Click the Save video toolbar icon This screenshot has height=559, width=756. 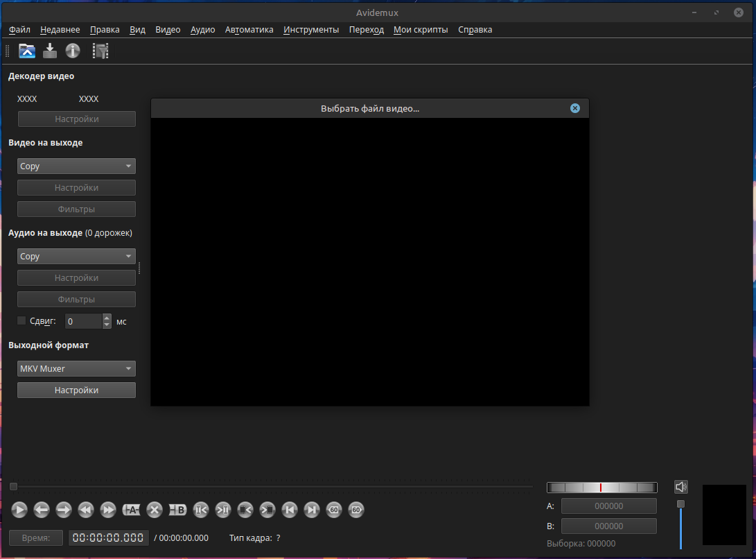50,51
